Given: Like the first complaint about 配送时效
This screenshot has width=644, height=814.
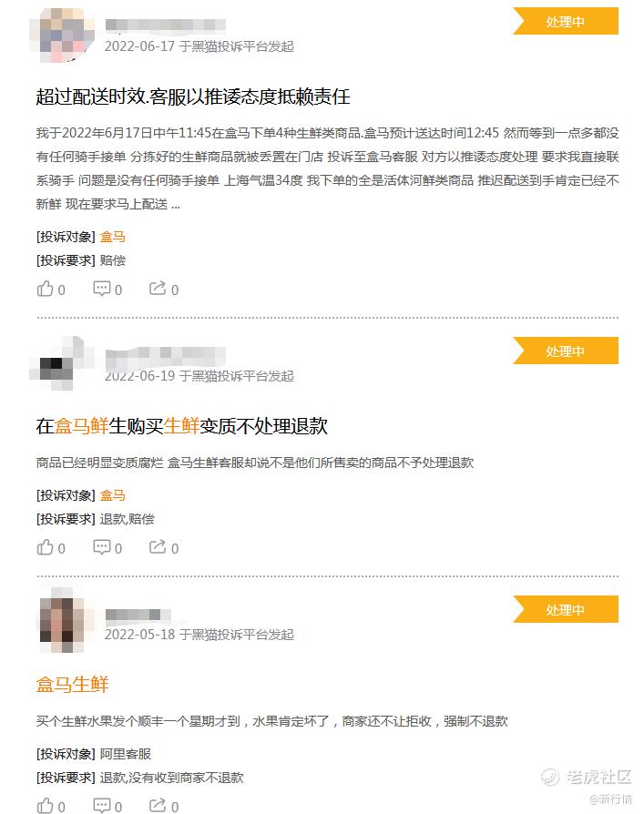Looking at the screenshot, I should pos(51,290).
